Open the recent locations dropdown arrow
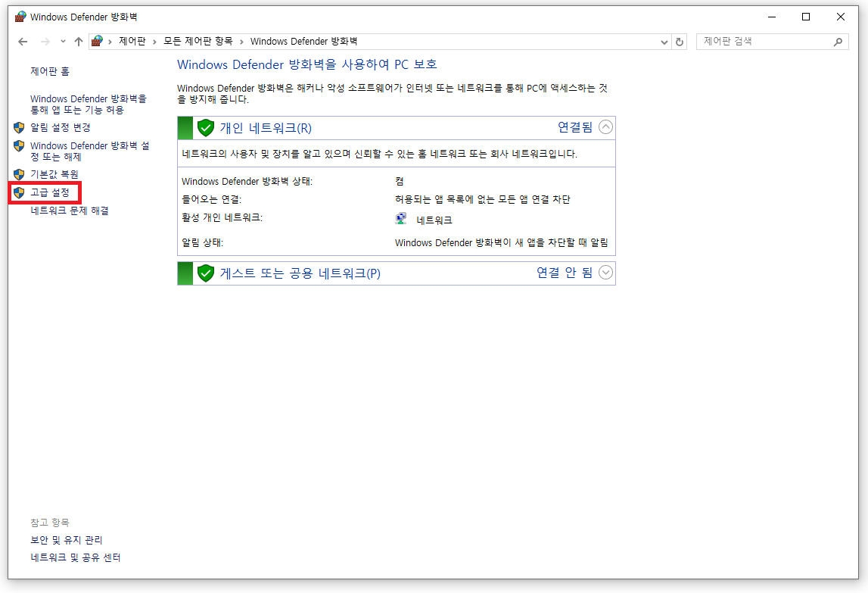The height and width of the screenshot is (593, 868). pos(63,42)
